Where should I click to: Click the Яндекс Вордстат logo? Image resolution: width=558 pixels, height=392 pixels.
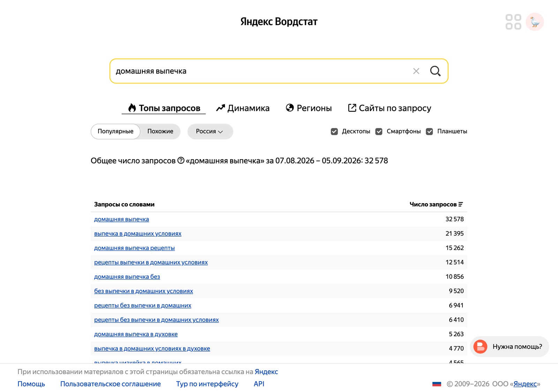[x=279, y=22]
